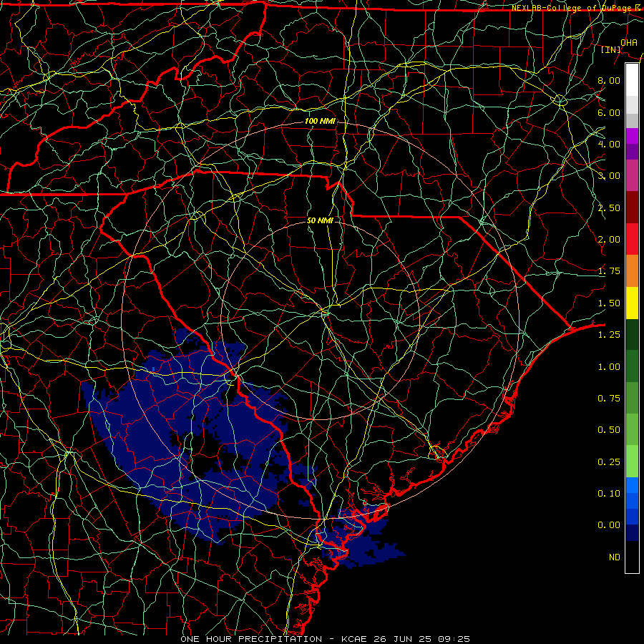The image size is (644, 644).
Task: Click the bright magenta swatch above 4.00
Action: coord(632,136)
